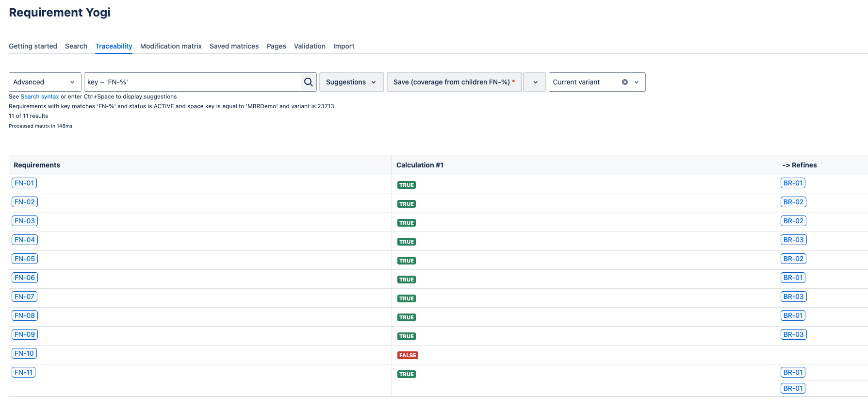Select the Getting started tab

33,46
